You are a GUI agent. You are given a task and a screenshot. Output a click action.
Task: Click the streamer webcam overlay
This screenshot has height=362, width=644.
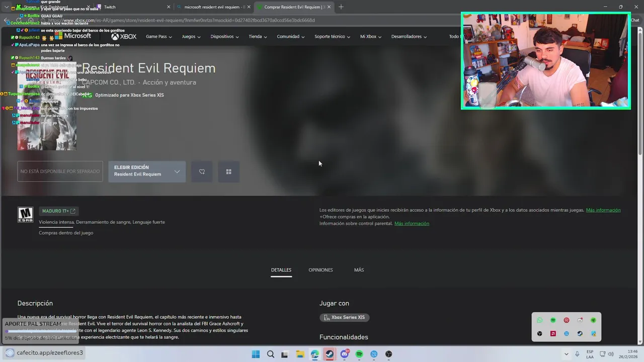(545, 61)
